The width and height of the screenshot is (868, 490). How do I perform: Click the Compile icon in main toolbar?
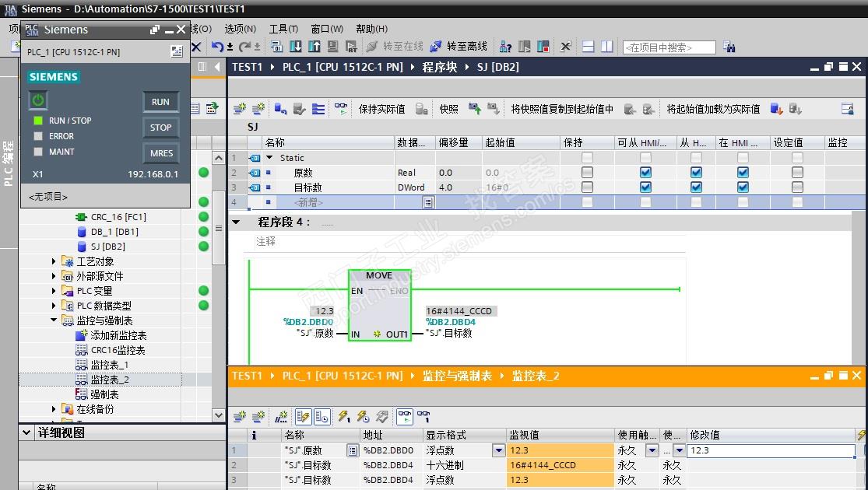277,47
